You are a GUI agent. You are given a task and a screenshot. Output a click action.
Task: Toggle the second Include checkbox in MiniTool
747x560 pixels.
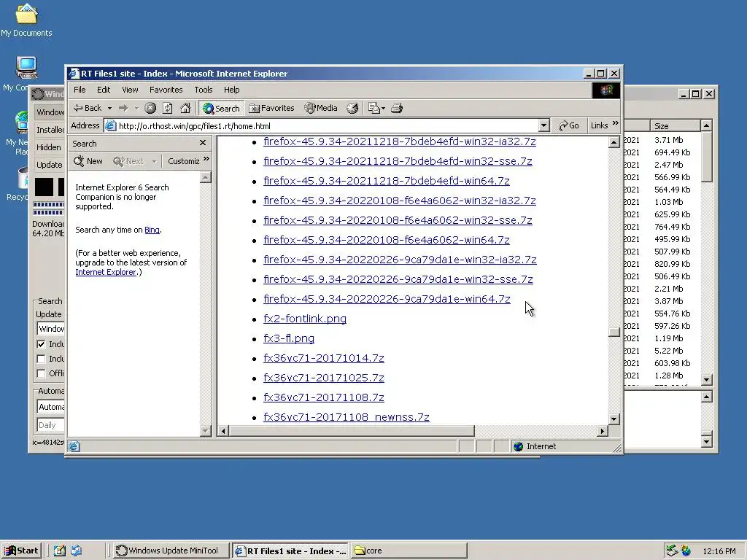point(41,359)
